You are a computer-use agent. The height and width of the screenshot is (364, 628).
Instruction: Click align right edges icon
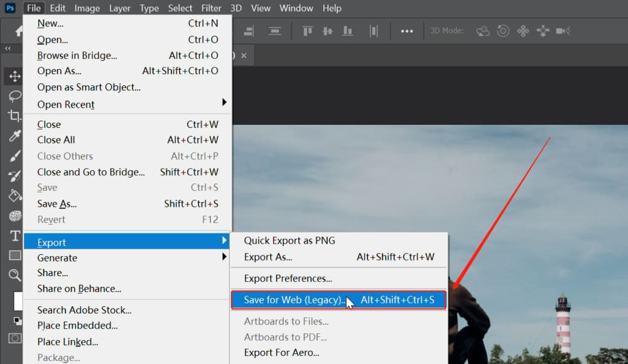tap(249, 31)
